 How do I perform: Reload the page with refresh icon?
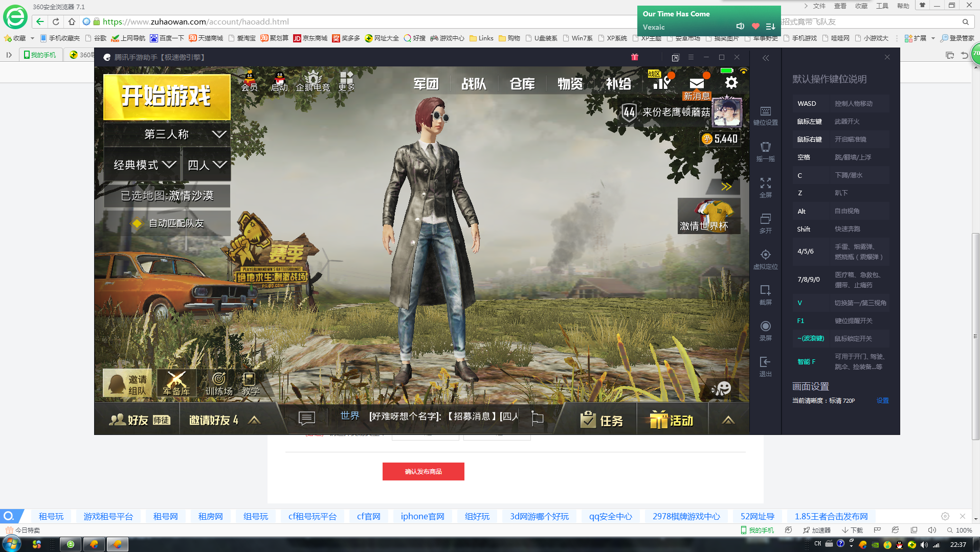point(56,21)
